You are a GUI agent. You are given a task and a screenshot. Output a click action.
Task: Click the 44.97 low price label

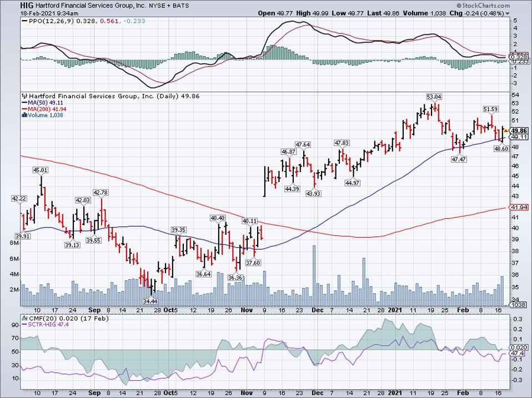[x=353, y=183]
